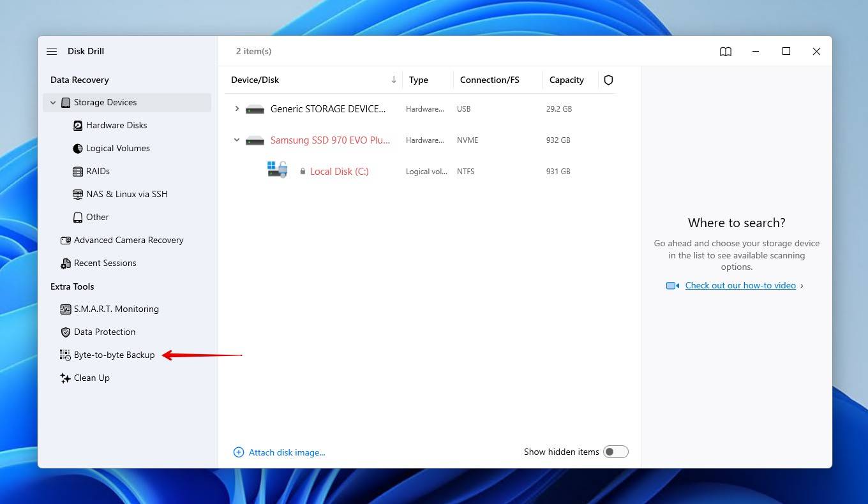
Task: Select the Other category under Storage Devices
Action: point(98,217)
